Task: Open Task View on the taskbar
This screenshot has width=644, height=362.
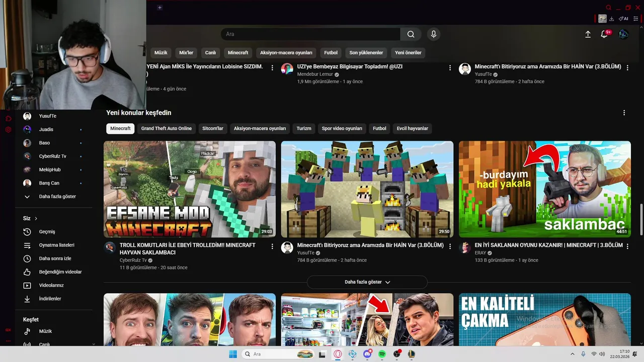Action: point(323,354)
